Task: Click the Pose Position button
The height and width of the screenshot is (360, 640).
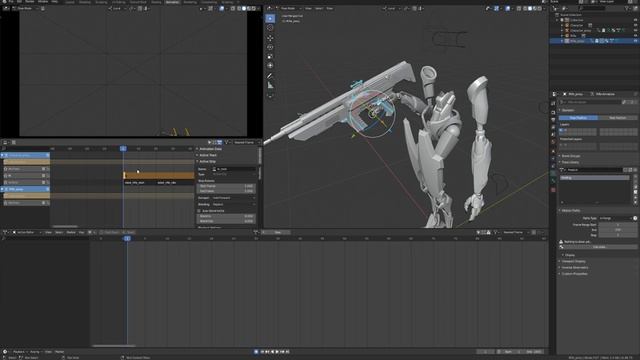Action: click(x=578, y=118)
